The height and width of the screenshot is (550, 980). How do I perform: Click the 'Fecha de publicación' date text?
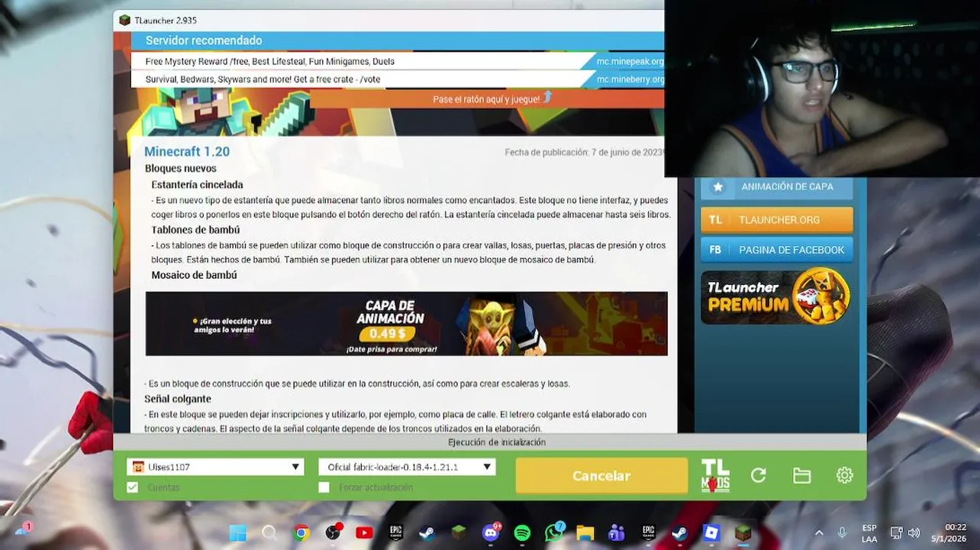[x=584, y=152]
